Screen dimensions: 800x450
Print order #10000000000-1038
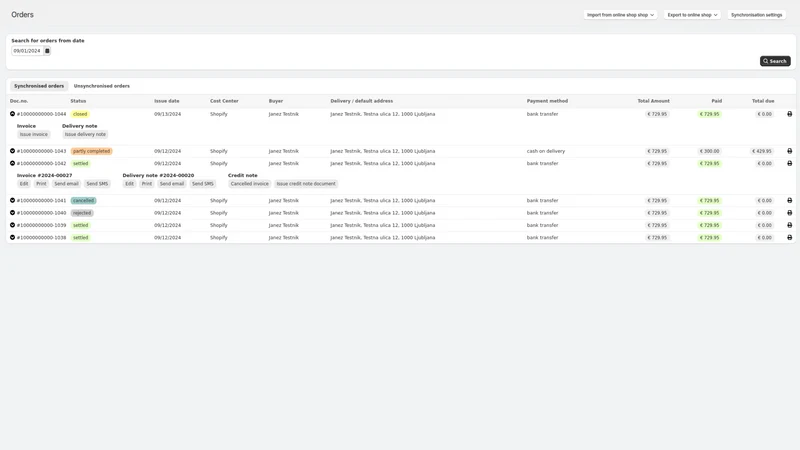point(789,237)
